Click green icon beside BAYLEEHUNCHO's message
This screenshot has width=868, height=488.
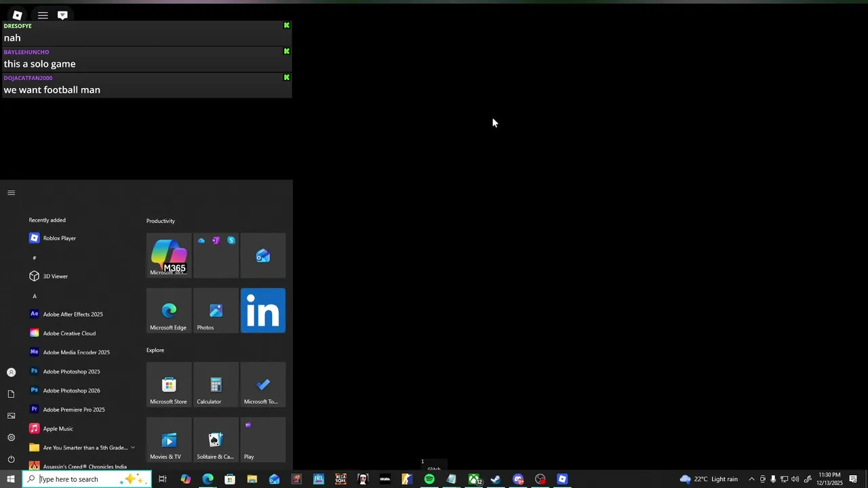pyautogui.click(x=287, y=52)
